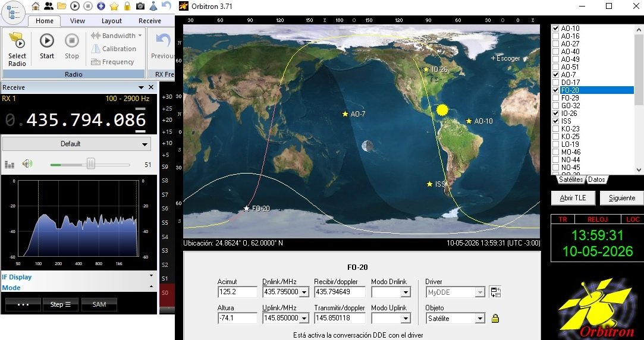Start the radio from the ribbon
This screenshot has width=644, height=340.
pos(47,46)
